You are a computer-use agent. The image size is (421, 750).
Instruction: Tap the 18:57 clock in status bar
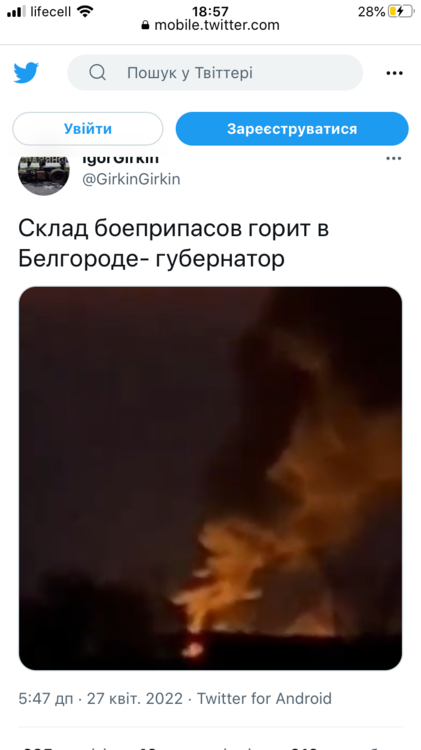210,11
